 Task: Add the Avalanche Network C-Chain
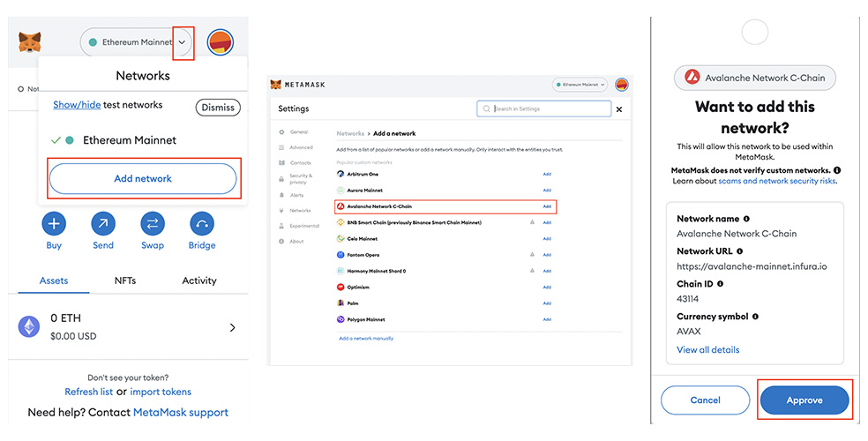click(x=547, y=206)
